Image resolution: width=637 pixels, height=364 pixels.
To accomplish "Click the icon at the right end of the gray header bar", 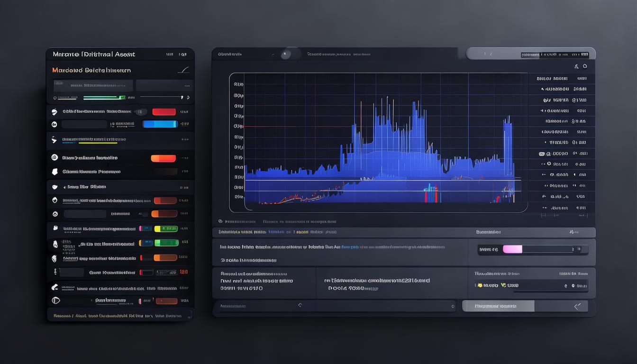I will (x=574, y=232).
